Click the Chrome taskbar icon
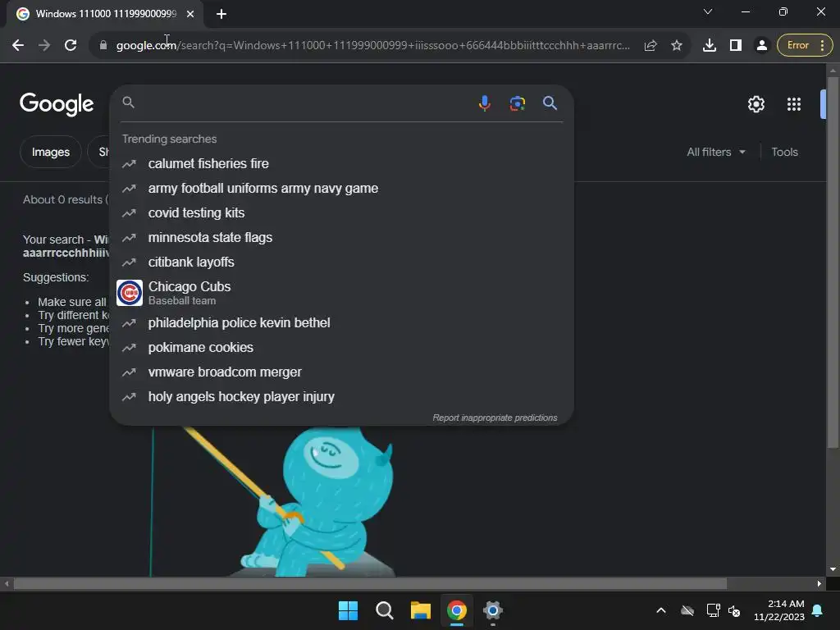Viewport: 840px width, 630px height. 457,610
